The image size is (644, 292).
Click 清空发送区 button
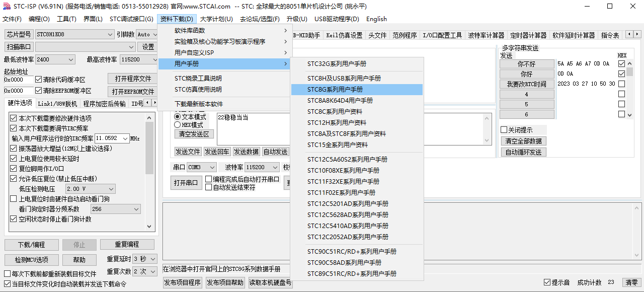(194, 134)
